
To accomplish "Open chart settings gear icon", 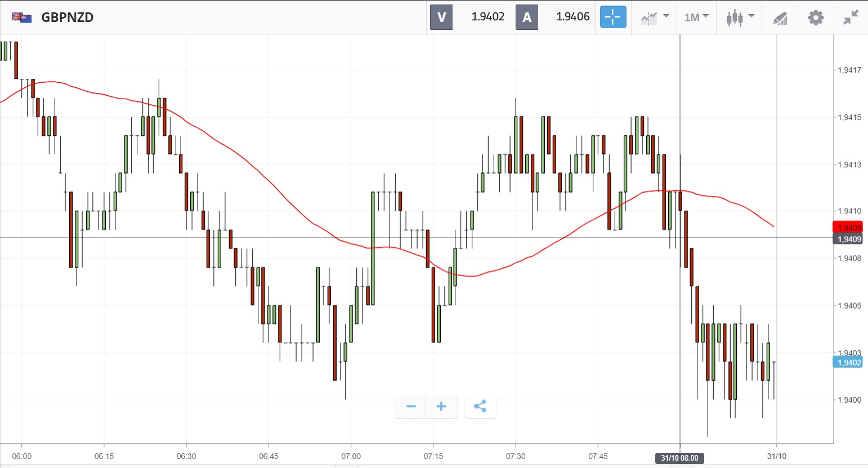I will point(816,17).
